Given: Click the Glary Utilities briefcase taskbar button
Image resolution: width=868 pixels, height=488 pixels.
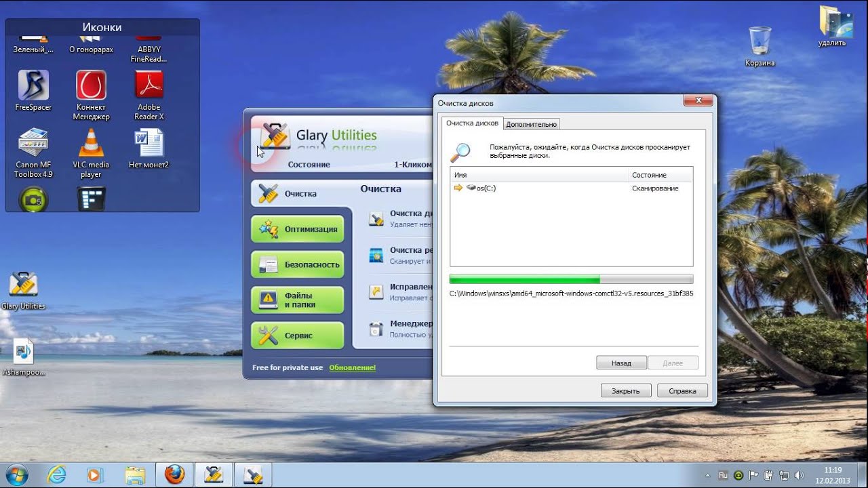Looking at the screenshot, I should click(x=214, y=474).
